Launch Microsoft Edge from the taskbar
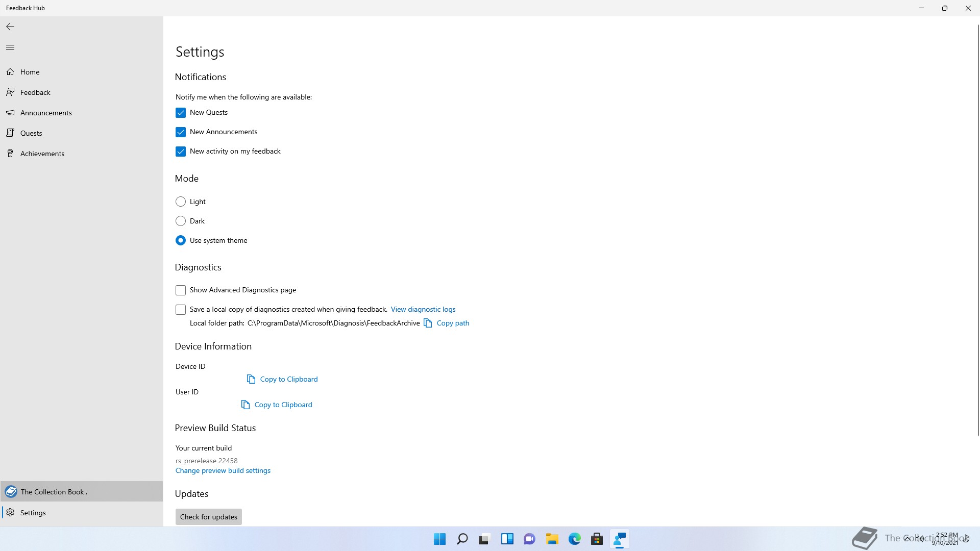The image size is (980, 551). point(574,539)
